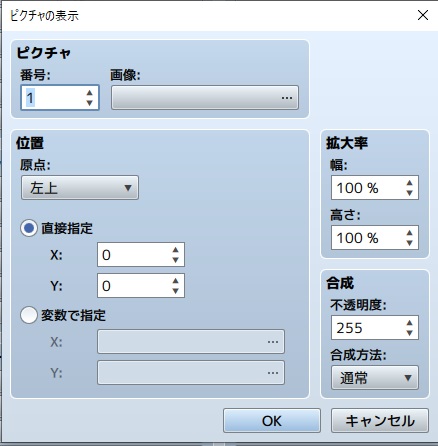Expand the 原点 origin dropdown

pyautogui.click(x=80, y=188)
